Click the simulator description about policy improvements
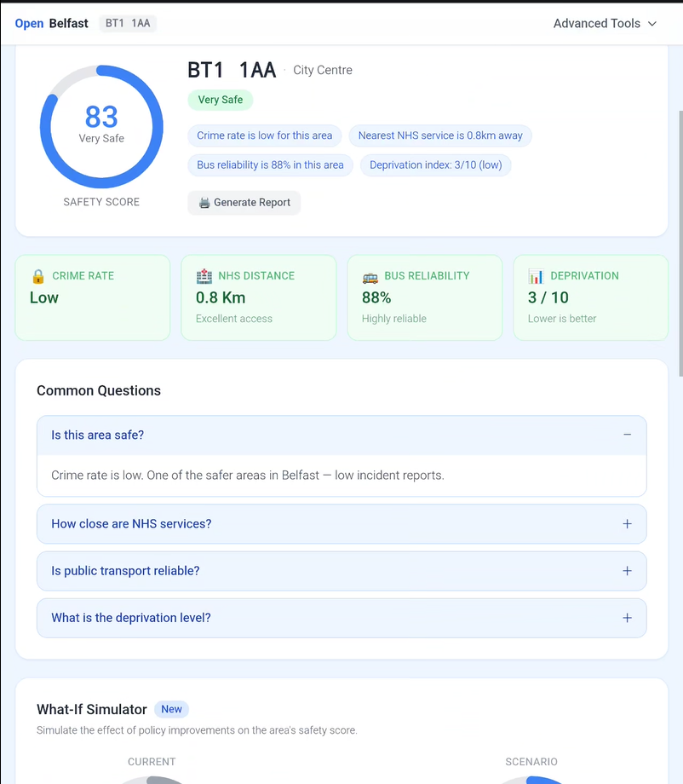 197,730
